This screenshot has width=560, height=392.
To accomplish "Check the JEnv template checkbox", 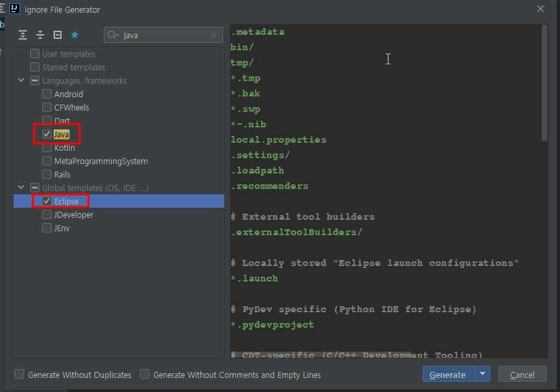I will point(47,228).
